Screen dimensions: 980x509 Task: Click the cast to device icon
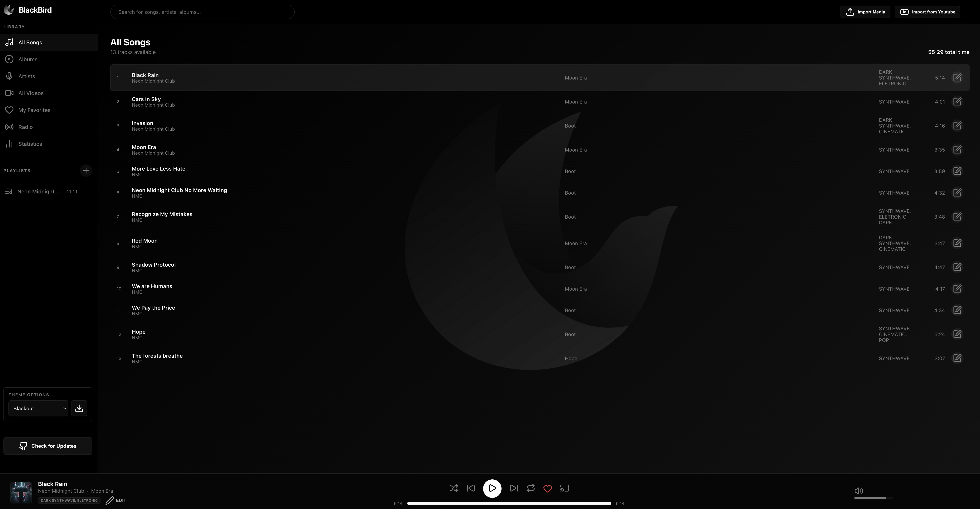click(565, 488)
